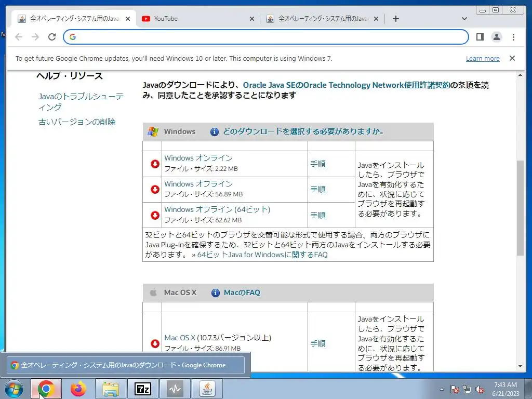Open Javaのトラブルシューティング sidebar link
Screen dimensions: 532x399
tap(81, 102)
